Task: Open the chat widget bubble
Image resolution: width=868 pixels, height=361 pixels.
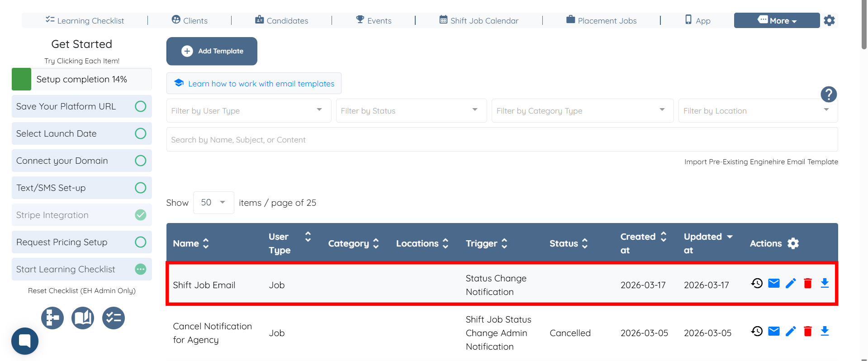Action: (25, 341)
